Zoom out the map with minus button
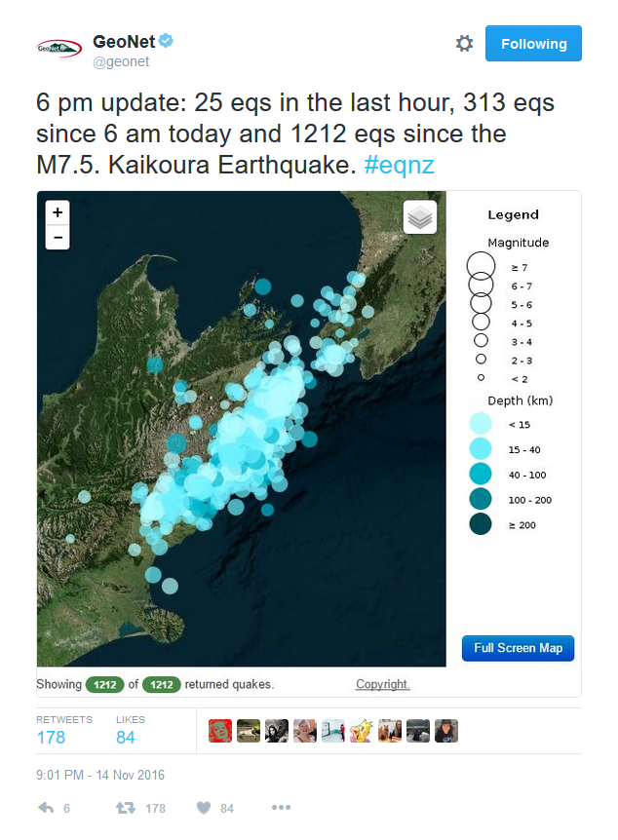The width and height of the screenshot is (618, 840). click(x=58, y=238)
